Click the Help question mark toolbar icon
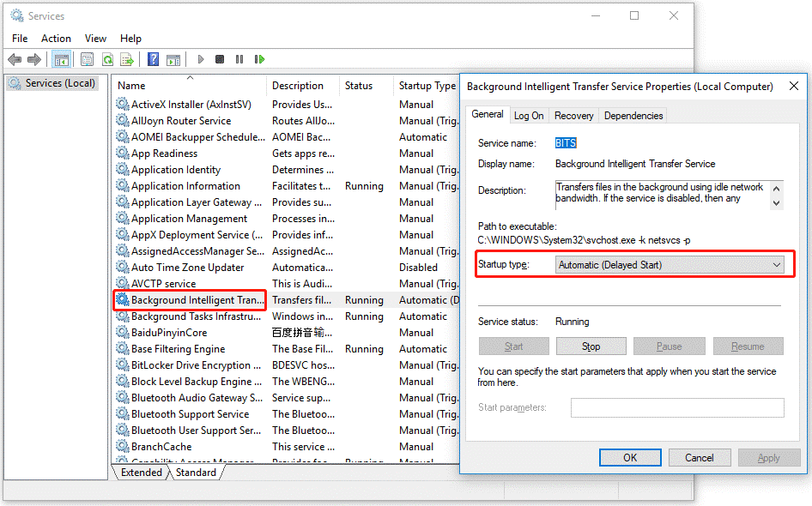The width and height of the screenshot is (812, 506). [x=155, y=58]
